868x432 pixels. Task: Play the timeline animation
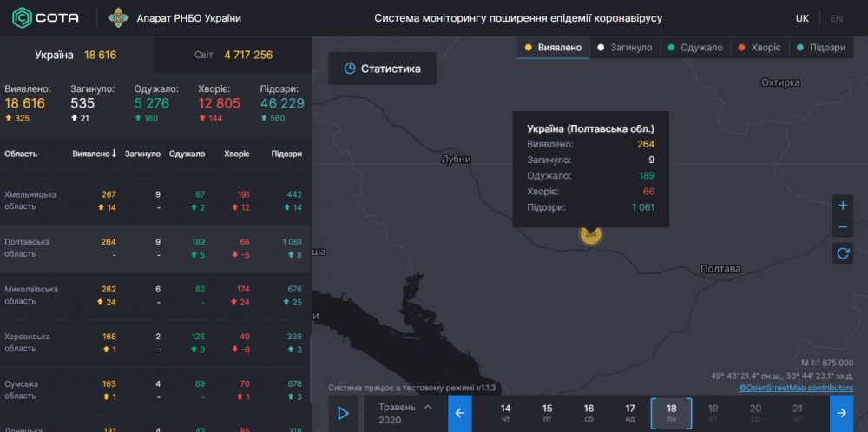coord(343,413)
